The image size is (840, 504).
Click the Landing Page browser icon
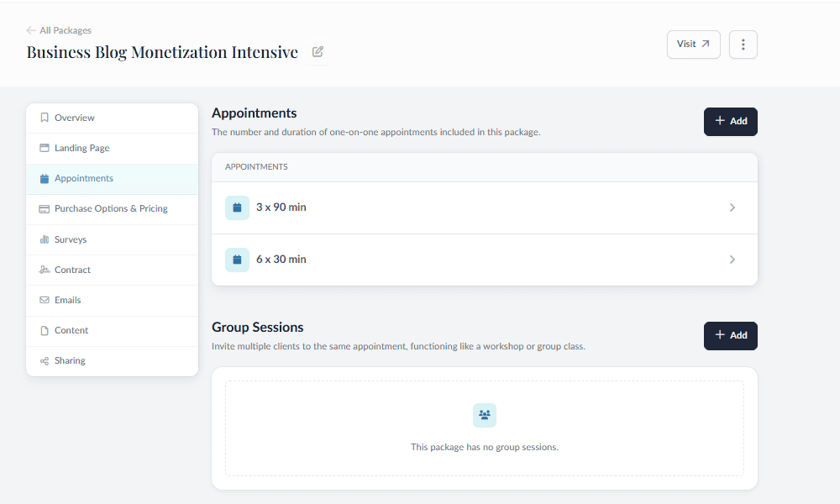pyautogui.click(x=44, y=148)
